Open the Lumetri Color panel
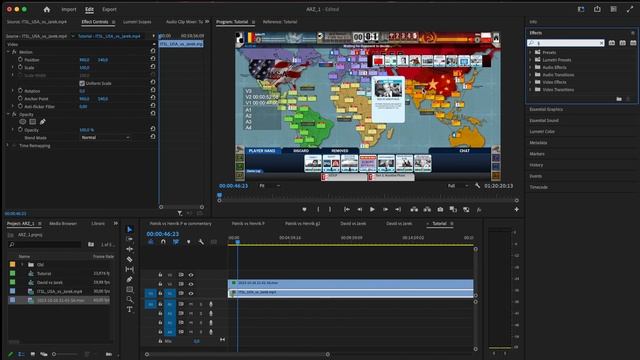This screenshot has height=360, width=640. click(x=542, y=131)
